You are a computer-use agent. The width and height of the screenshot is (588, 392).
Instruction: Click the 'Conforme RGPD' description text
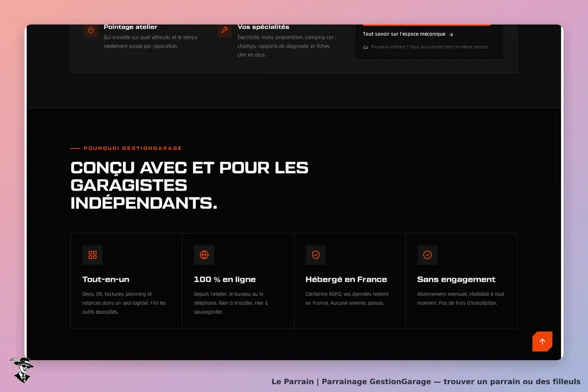click(347, 298)
